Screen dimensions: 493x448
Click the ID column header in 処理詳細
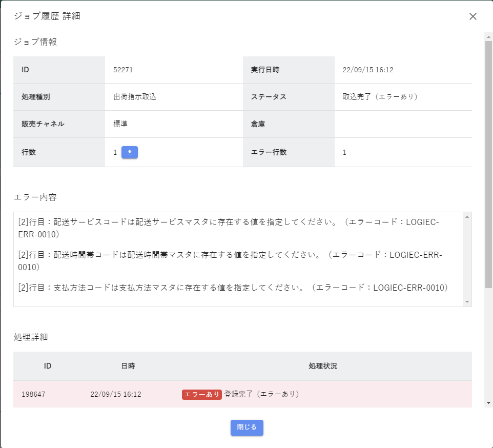coord(48,366)
